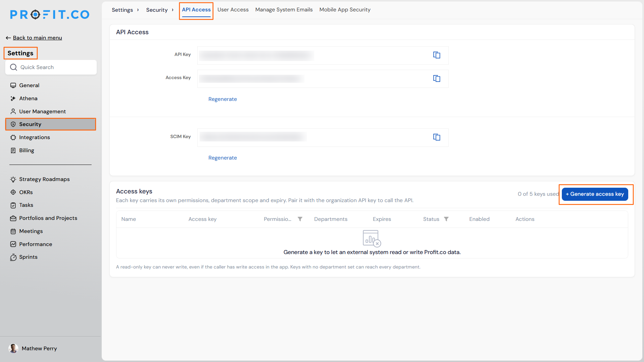Click Mathew Perry's avatar photo
The height and width of the screenshot is (362, 644).
pyautogui.click(x=13, y=349)
